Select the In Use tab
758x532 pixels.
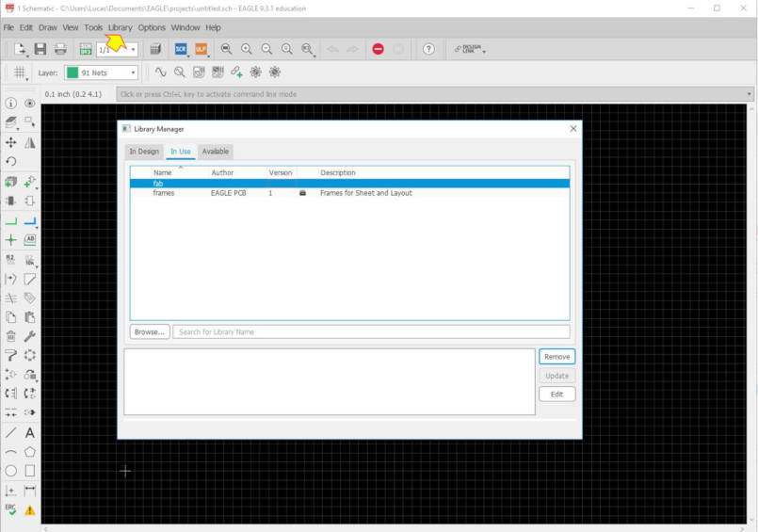(x=180, y=152)
